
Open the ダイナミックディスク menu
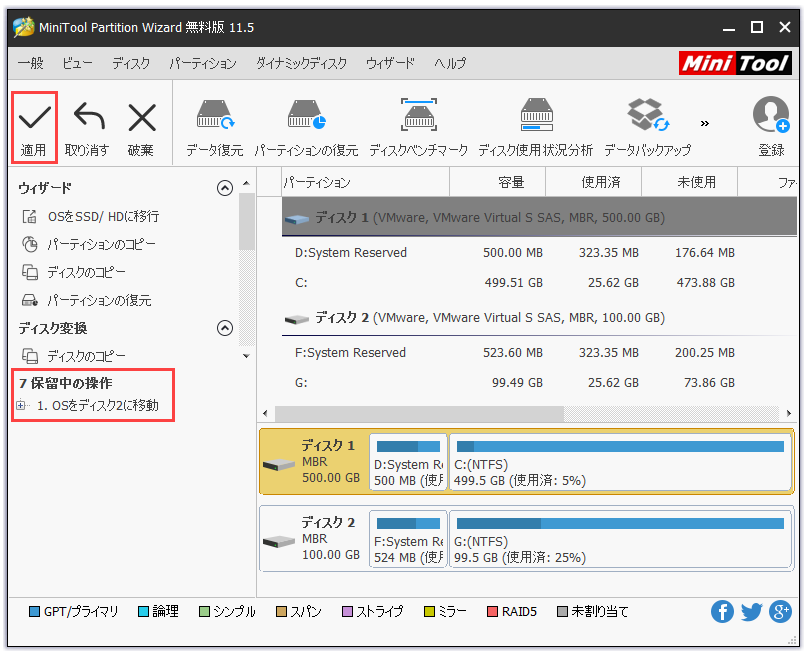pyautogui.click(x=301, y=63)
